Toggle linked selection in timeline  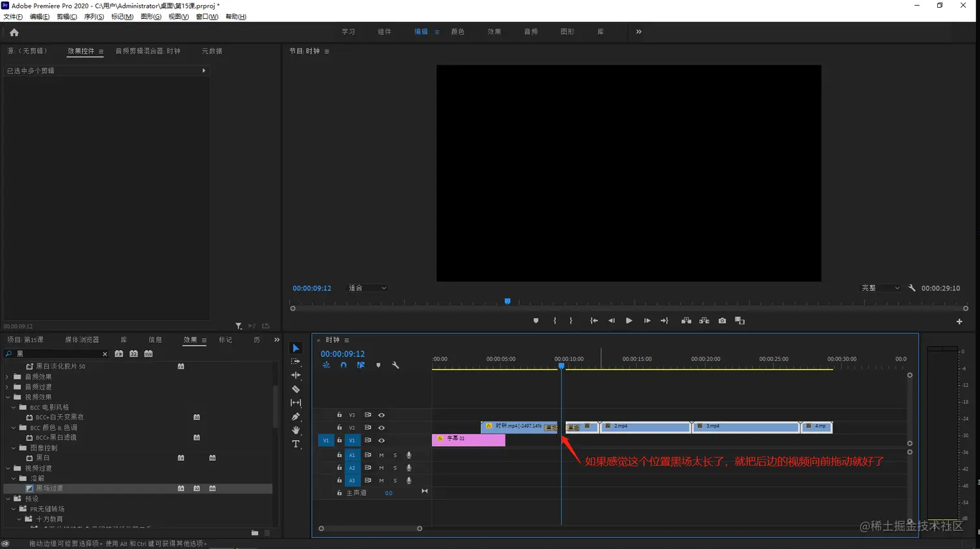pos(361,365)
